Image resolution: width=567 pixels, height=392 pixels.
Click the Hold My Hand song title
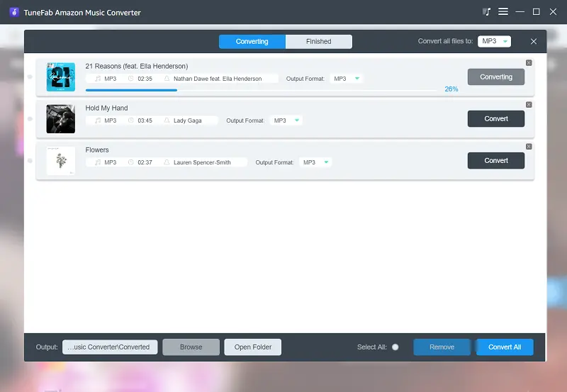106,108
